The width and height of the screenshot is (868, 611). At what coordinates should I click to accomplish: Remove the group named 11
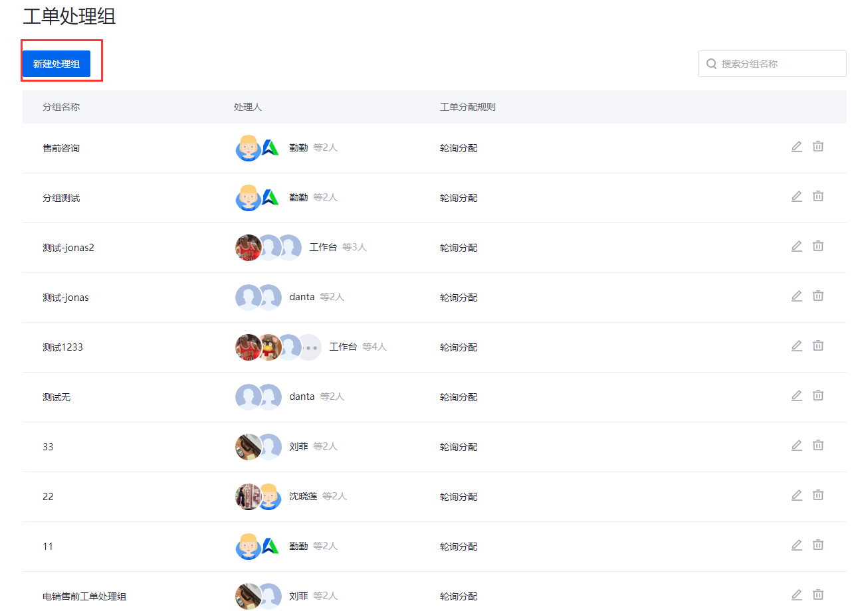click(817, 545)
